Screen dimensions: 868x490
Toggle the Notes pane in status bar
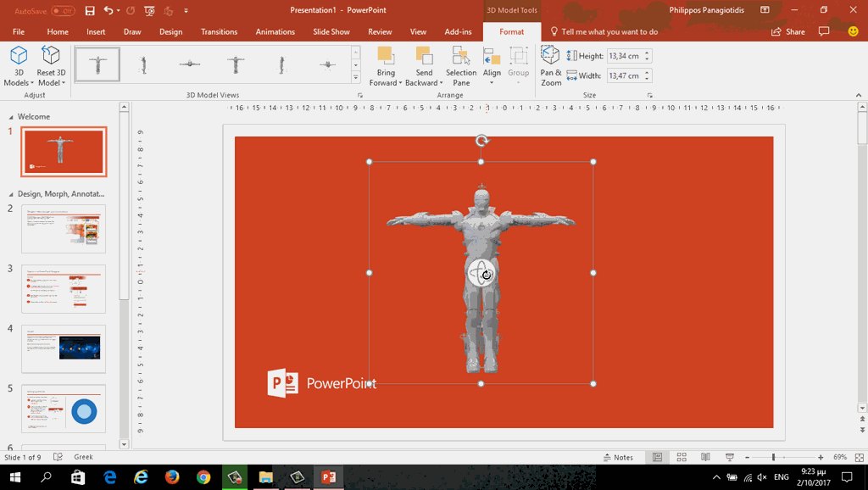pyautogui.click(x=617, y=457)
